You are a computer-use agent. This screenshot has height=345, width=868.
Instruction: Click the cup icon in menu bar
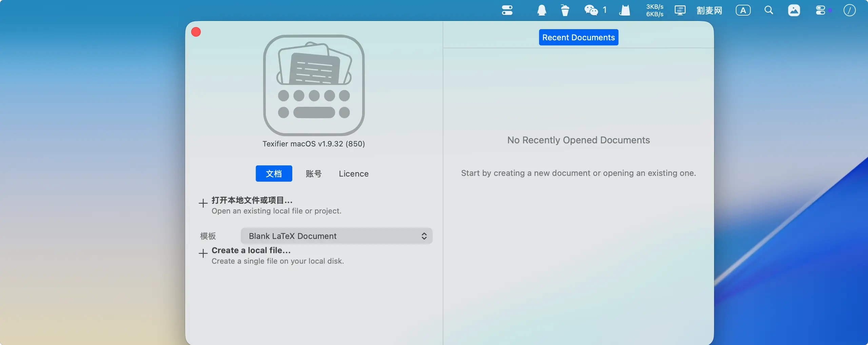tap(565, 11)
